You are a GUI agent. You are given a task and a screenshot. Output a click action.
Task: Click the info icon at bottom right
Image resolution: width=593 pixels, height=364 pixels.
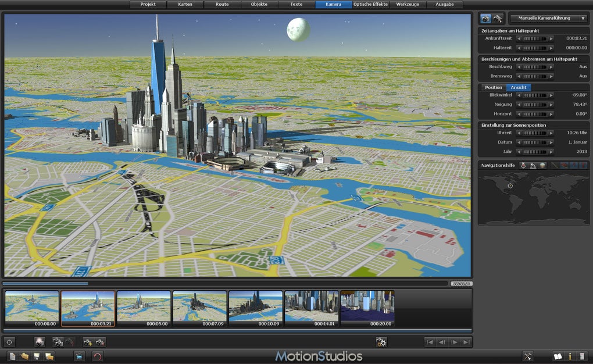[x=570, y=356]
